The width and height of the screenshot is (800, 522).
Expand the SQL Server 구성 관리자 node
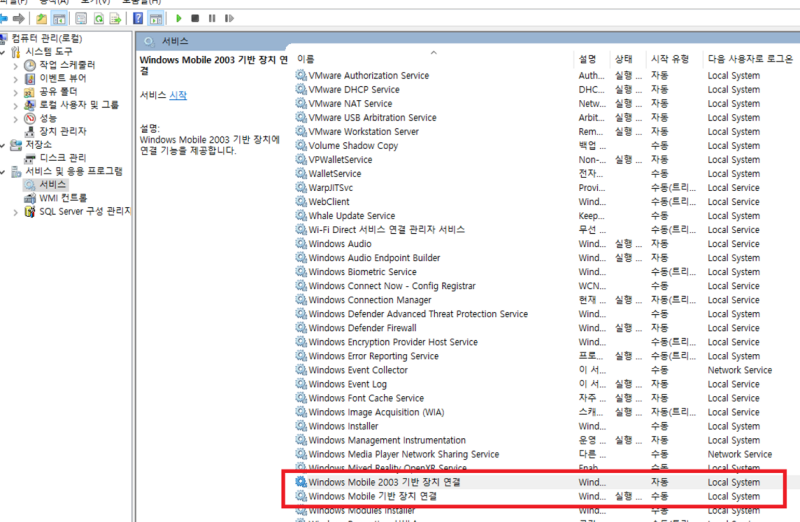(15, 212)
